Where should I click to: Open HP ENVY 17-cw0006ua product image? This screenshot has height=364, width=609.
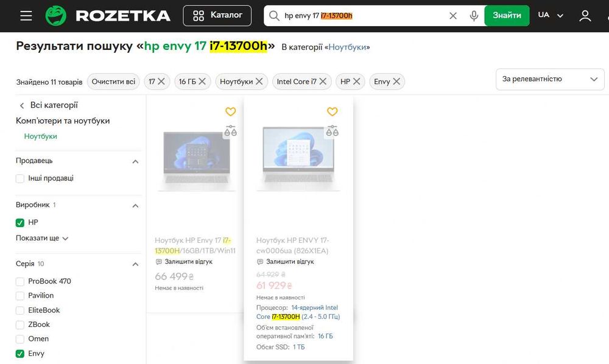[298, 159]
